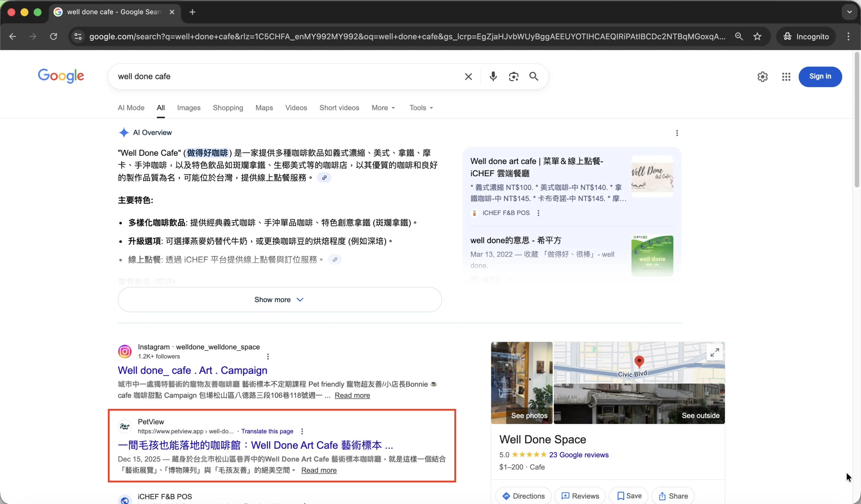
Task: Get Directions to Well Done Space
Action: click(x=523, y=496)
